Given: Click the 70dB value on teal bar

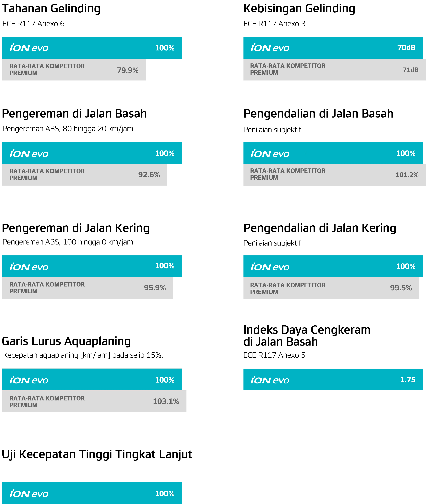Looking at the screenshot, I should 406,47.
